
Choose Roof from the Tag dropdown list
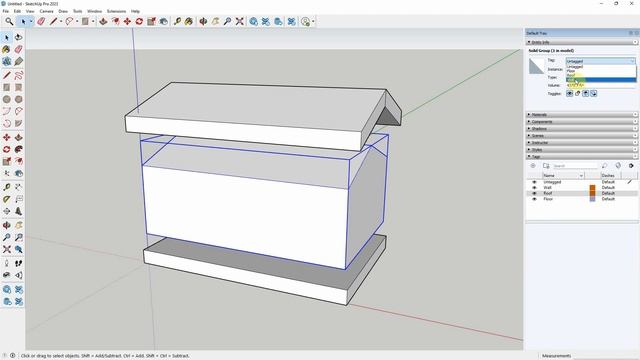click(600, 76)
